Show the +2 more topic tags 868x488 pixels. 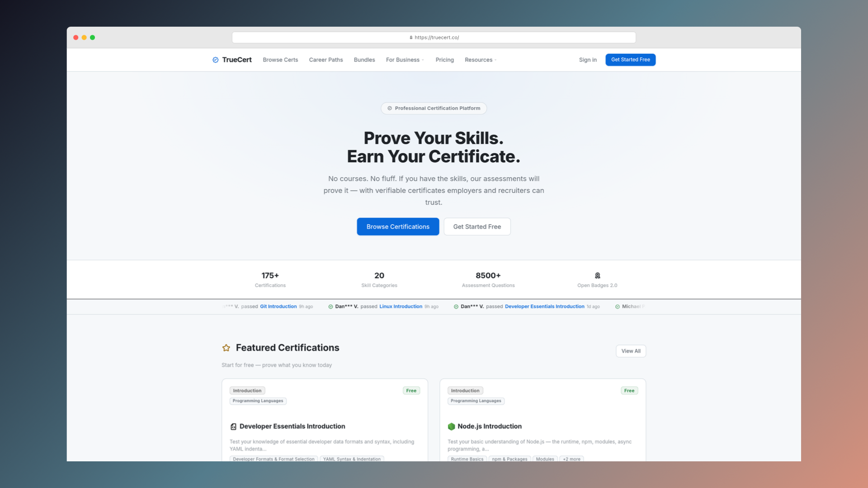[571, 459]
